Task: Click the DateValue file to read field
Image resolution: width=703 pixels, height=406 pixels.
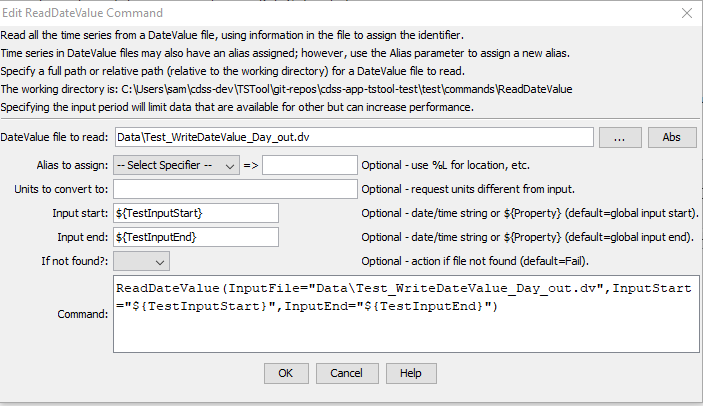Action: (354, 137)
